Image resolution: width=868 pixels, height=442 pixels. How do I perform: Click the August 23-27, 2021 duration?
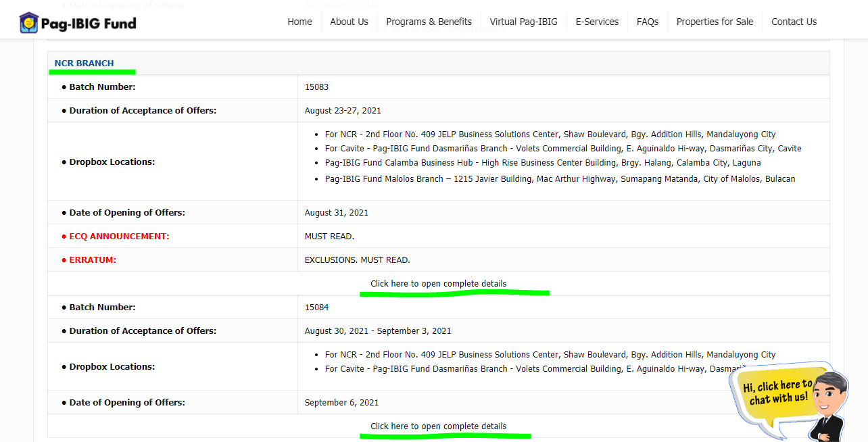tap(343, 111)
